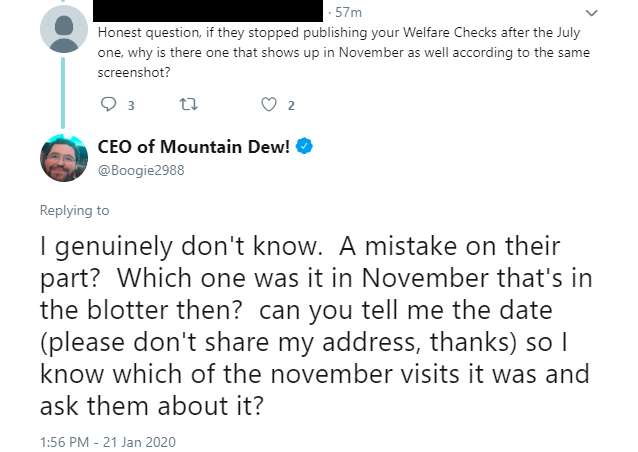Open the default gray avatar of the first commenter
This screenshot has width=638, height=452.
tap(64, 29)
